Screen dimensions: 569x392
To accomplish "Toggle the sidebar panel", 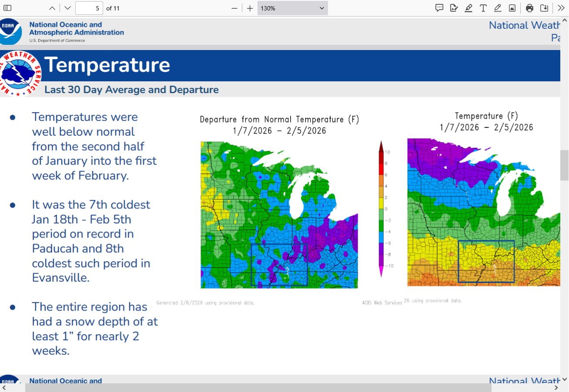I will (7, 8).
